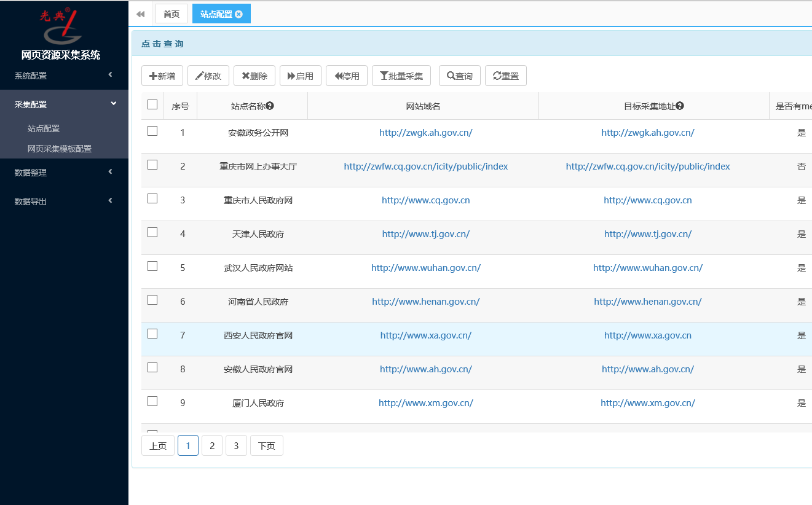
Task: Open 网页采集模板配置 in the sidebar
Action: click(x=60, y=149)
